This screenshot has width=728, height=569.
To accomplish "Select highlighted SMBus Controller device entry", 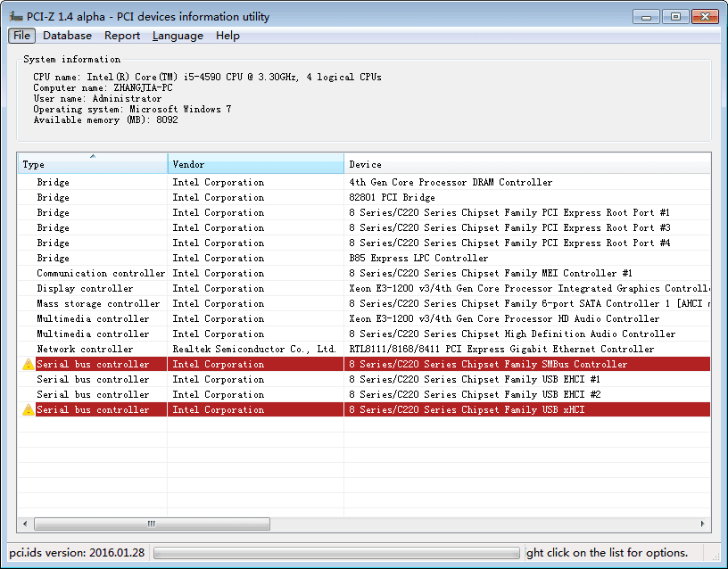I will [x=488, y=365].
